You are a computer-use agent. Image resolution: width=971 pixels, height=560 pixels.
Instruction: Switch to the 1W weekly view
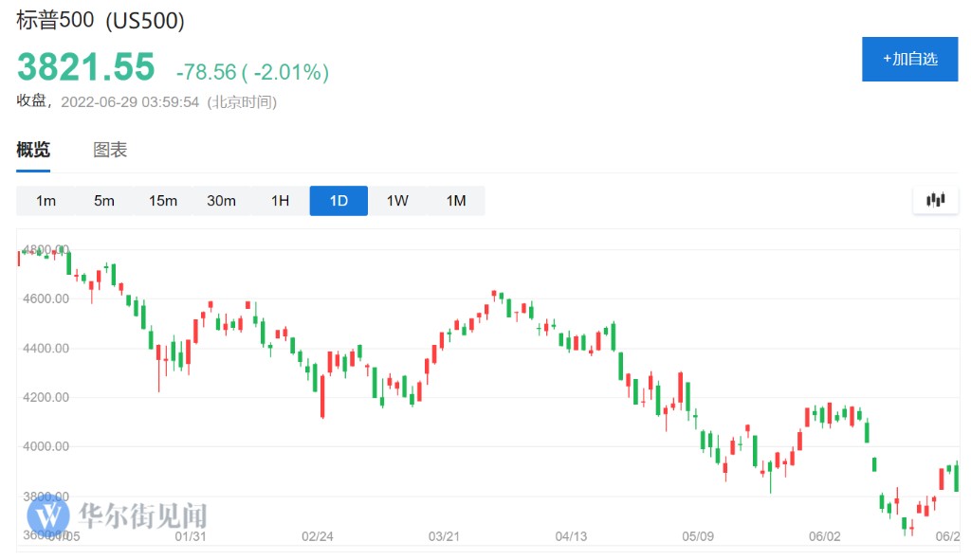[x=397, y=201]
